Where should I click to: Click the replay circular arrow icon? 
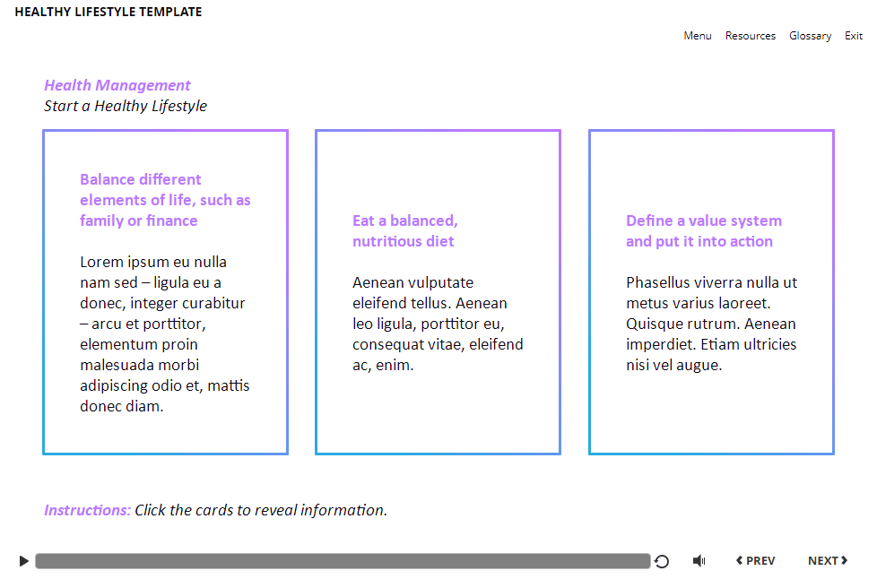662,561
